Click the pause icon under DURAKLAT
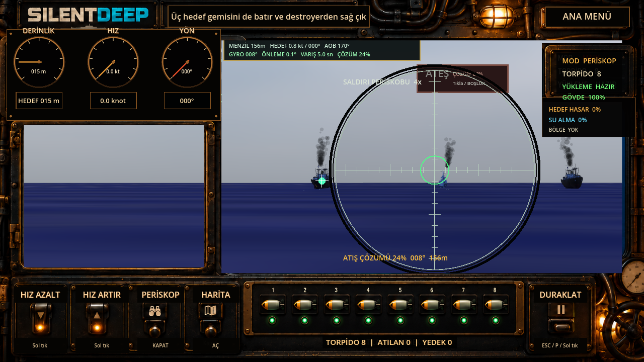This screenshot has width=644, height=362. 561,310
